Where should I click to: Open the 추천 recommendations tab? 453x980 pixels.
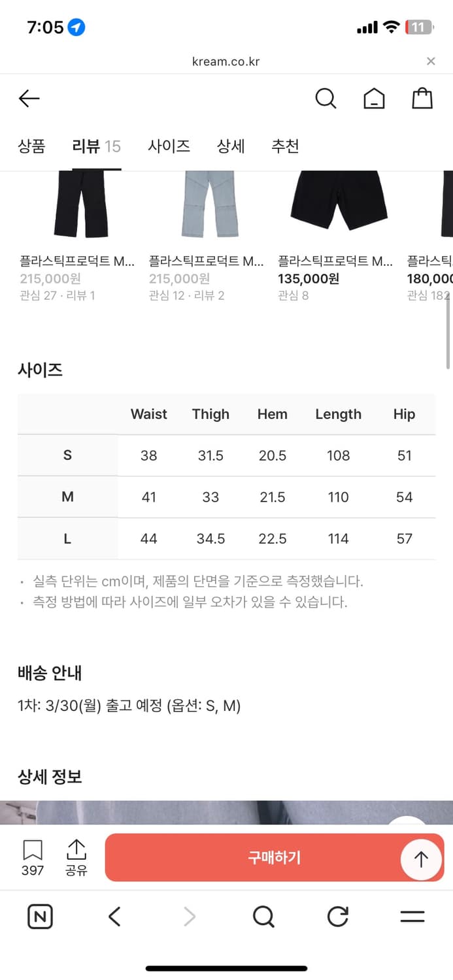[285, 146]
